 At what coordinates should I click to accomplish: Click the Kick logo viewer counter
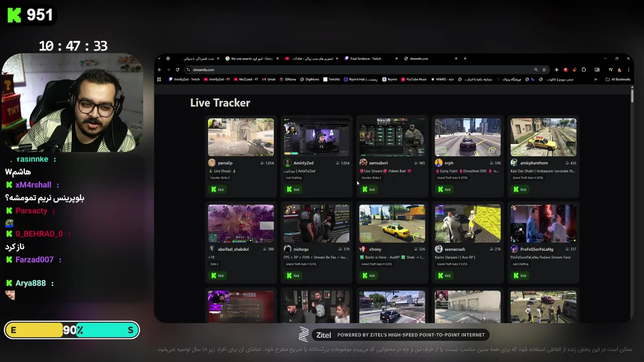tap(30, 15)
